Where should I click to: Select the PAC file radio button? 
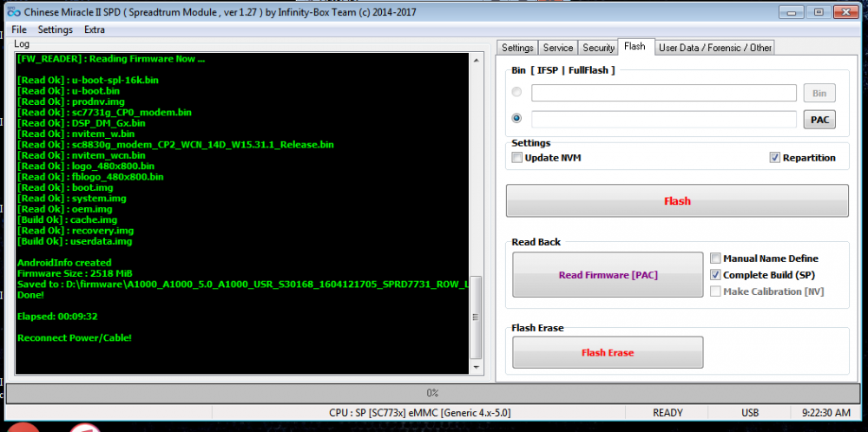tap(517, 118)
